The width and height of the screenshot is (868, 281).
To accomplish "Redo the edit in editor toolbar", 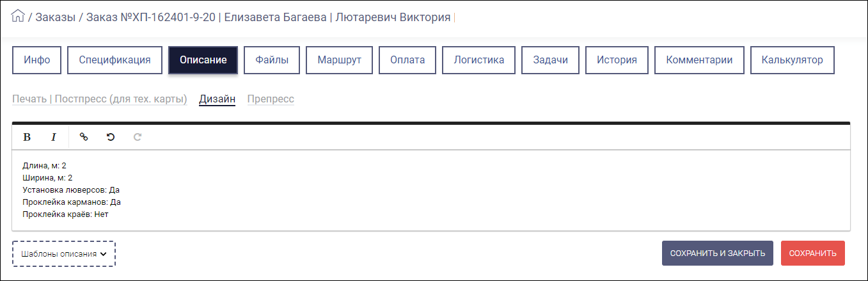I will [x=138, y=137].
